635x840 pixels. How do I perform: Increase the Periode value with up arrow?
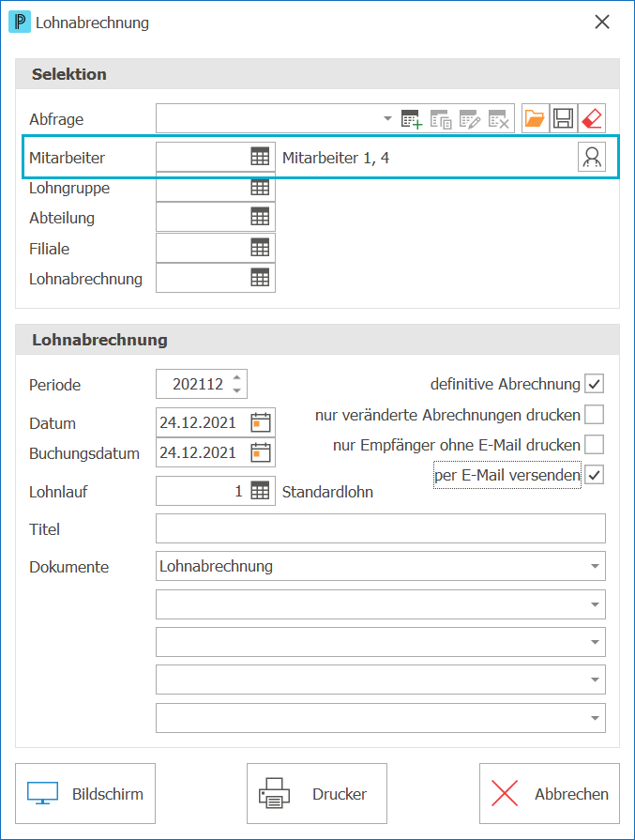tap(236, 377)
